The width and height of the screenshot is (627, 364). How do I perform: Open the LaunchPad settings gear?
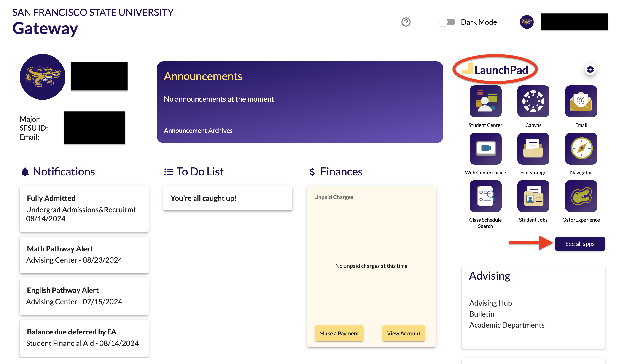point(590,70)
